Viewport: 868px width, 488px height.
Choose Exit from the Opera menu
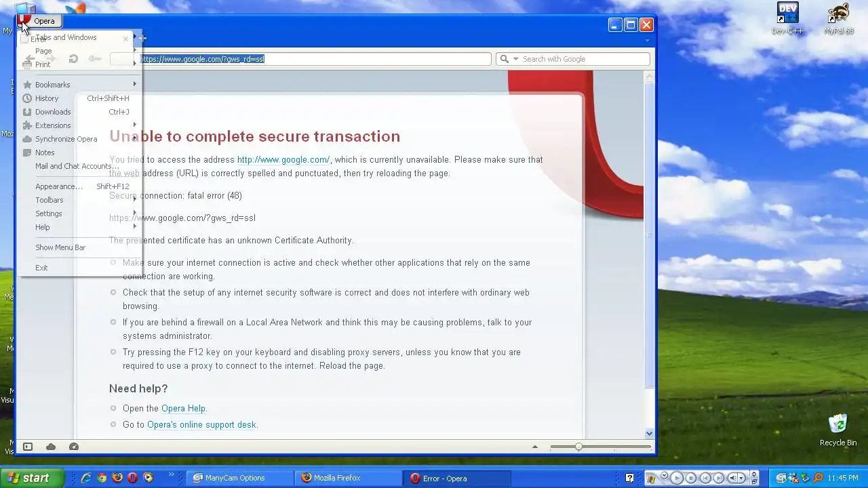79,268
